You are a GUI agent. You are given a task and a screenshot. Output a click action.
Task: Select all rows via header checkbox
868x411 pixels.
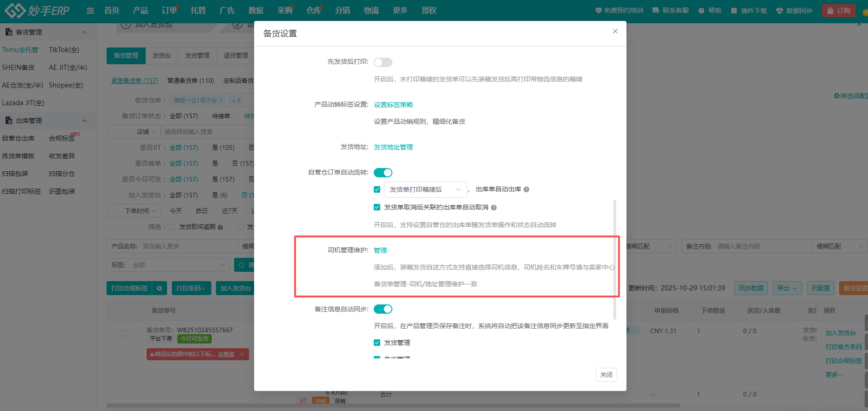125,310
